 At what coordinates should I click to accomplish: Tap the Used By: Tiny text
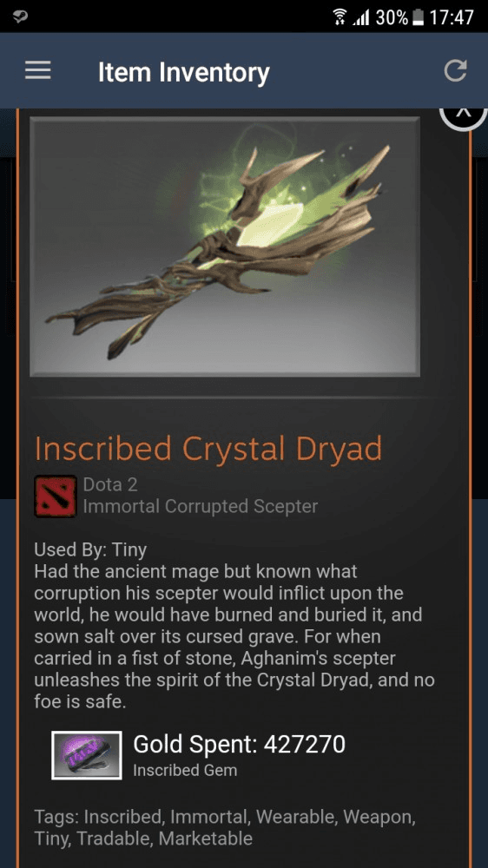[90, 549]
